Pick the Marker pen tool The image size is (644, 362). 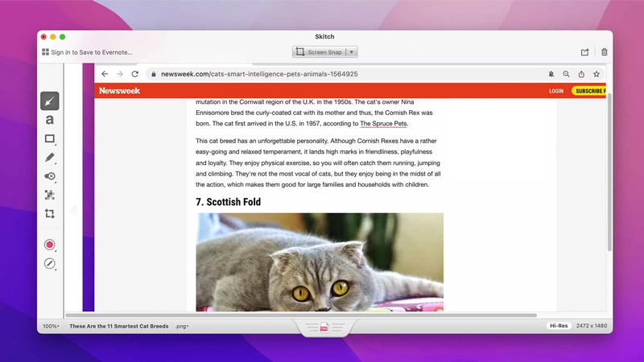(x=49, y=158)
